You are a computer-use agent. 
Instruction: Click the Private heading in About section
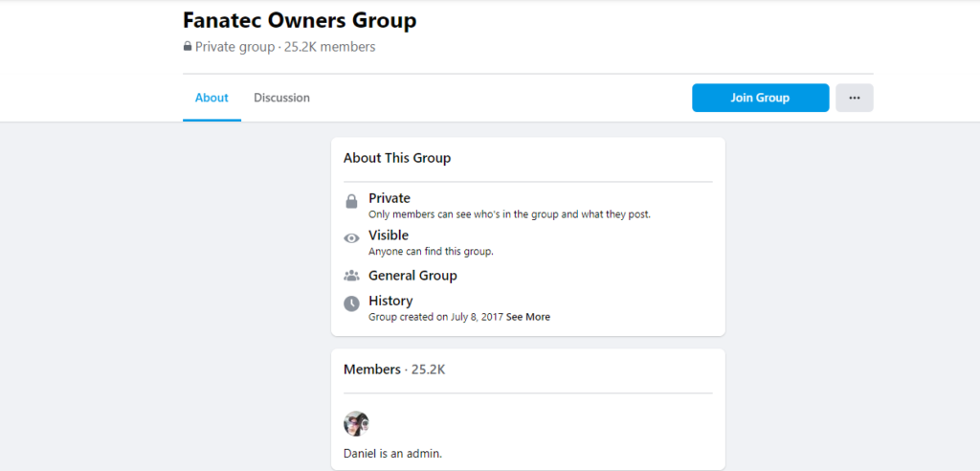coord(390,198)
